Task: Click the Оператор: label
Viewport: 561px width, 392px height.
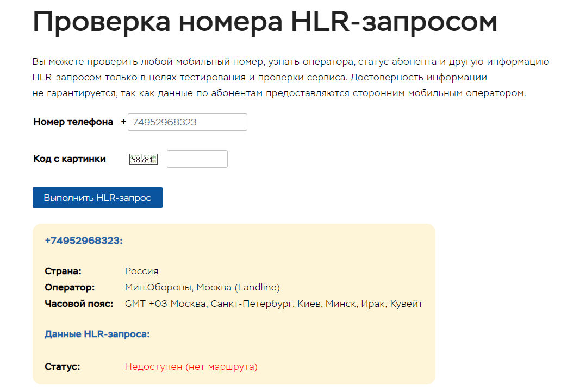Action: coord(70,287)
